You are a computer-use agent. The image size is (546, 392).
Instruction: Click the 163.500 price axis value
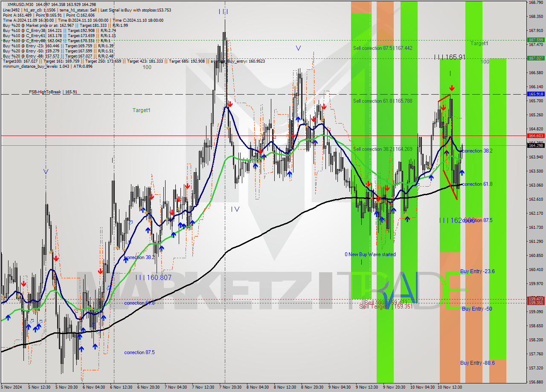click(x=536, y=171)
